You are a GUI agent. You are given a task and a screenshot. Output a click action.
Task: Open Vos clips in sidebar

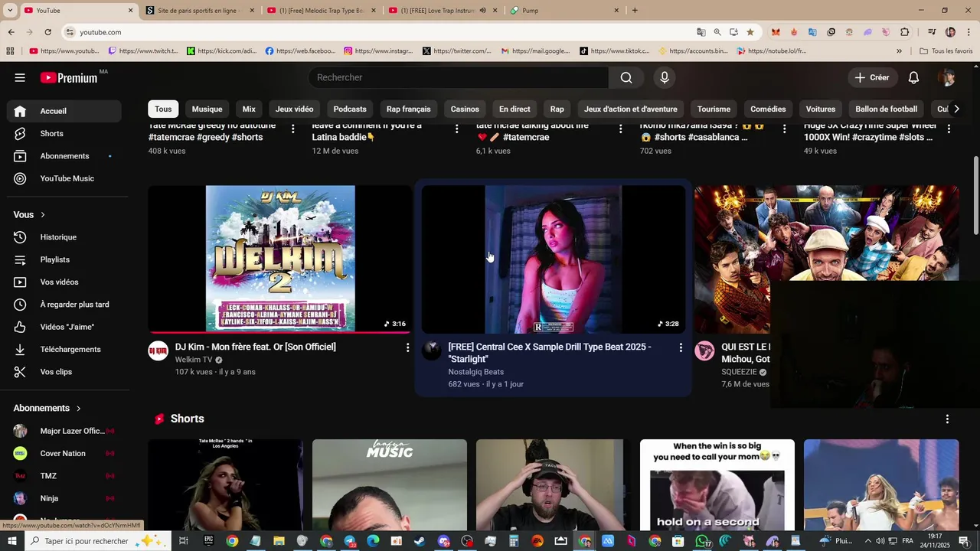point(64,372)
